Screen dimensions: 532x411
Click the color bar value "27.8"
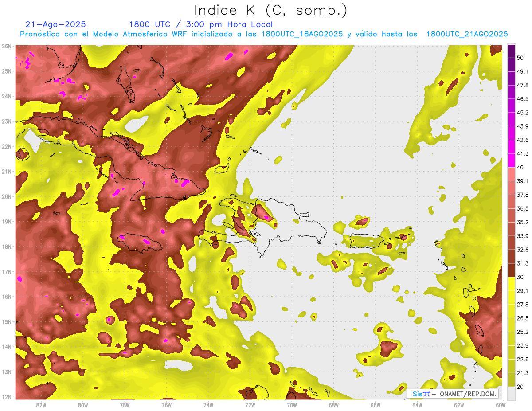pos(523,304)
